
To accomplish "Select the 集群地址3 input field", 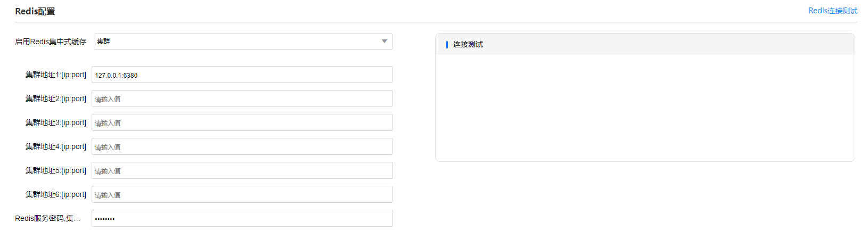I will click(242, 123).
